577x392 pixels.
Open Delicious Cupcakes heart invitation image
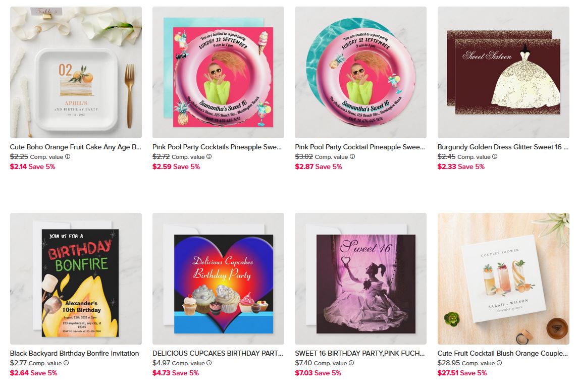218,279
